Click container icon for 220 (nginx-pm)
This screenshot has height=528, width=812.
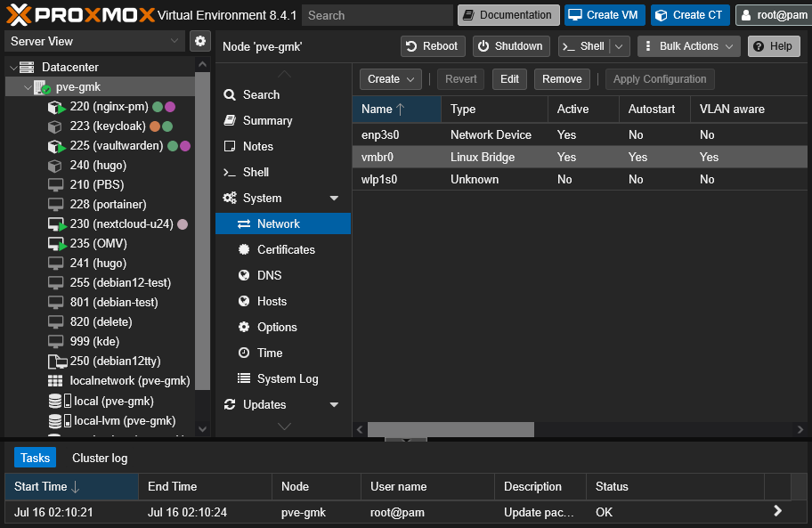(56, 107)
